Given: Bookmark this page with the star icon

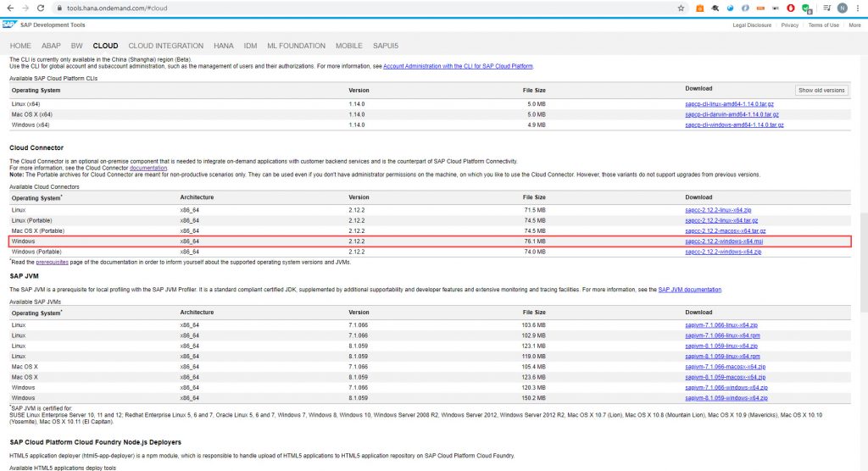Looking at the screenshot, I should click(681, 8).
